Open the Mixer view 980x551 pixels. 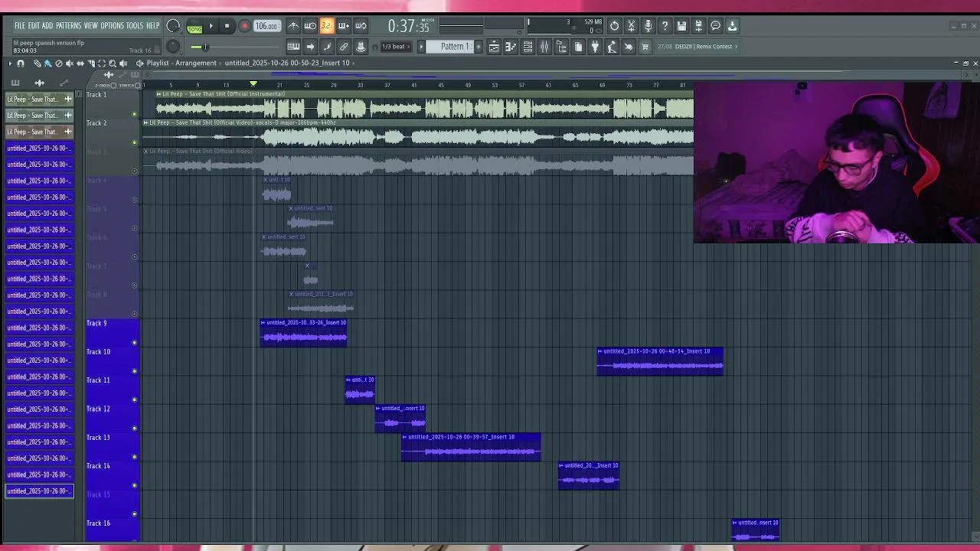544,47
